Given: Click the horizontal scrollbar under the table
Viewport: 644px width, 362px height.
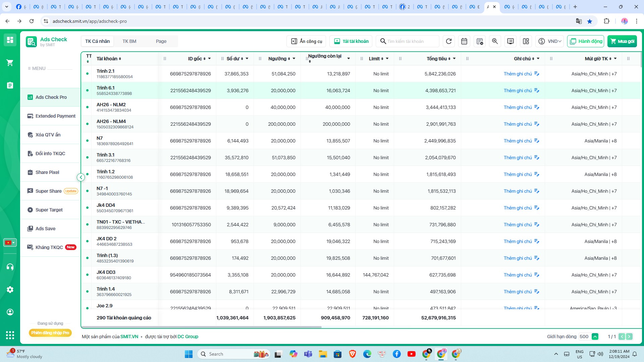Looking at the screenshot, I should tap(201, 327).
